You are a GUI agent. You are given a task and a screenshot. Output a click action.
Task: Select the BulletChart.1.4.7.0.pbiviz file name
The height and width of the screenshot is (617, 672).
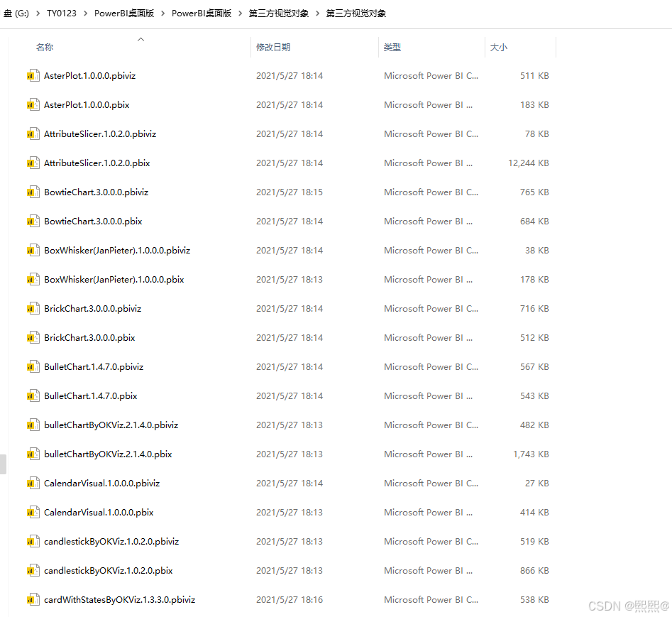(94, 368)
